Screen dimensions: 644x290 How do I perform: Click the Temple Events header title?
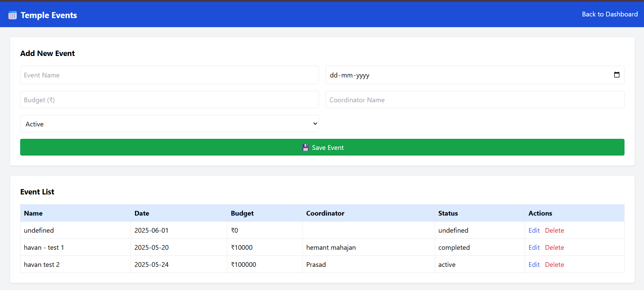[x=49, y=15]
